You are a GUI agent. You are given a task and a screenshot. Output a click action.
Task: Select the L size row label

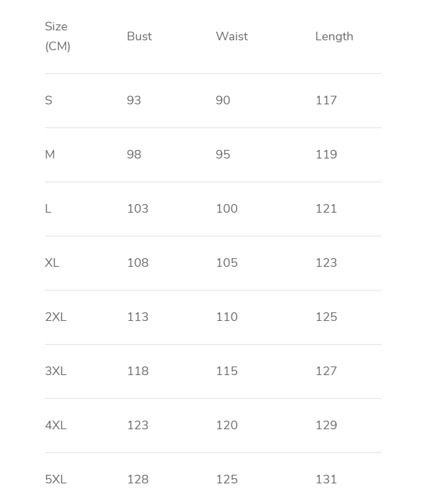48,209
